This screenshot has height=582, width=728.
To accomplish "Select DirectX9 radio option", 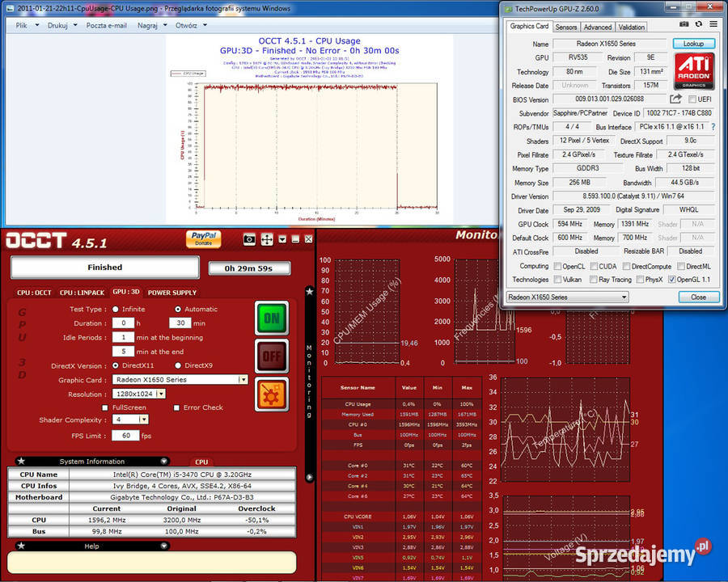I will click(x=178, y=365).
